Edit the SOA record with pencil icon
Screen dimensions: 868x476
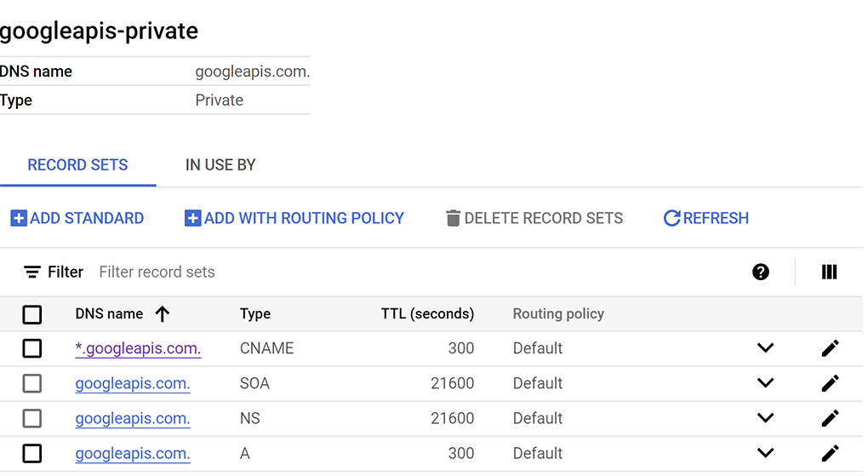[830, 383]
